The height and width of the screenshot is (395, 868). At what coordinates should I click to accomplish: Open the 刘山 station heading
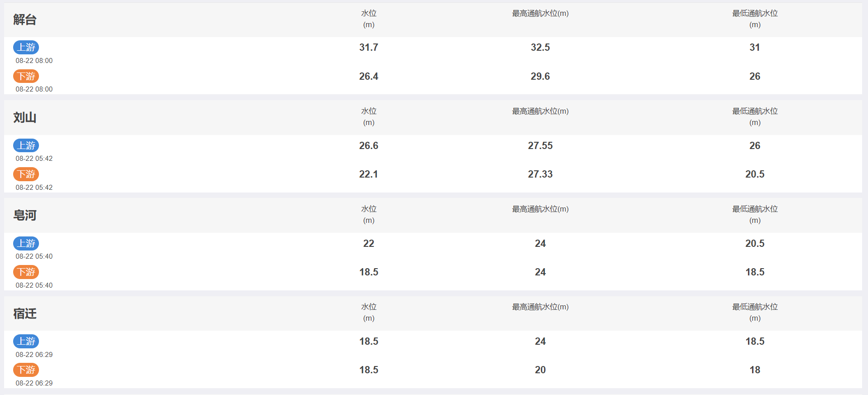[25, 117]
